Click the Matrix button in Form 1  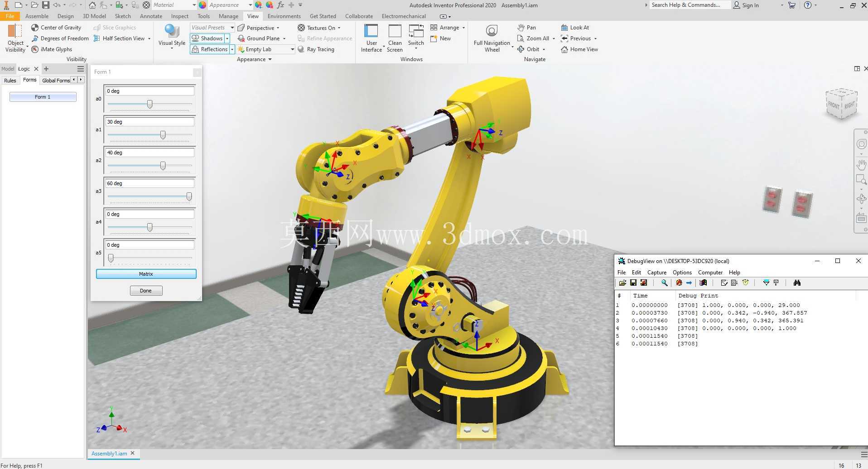146,274
